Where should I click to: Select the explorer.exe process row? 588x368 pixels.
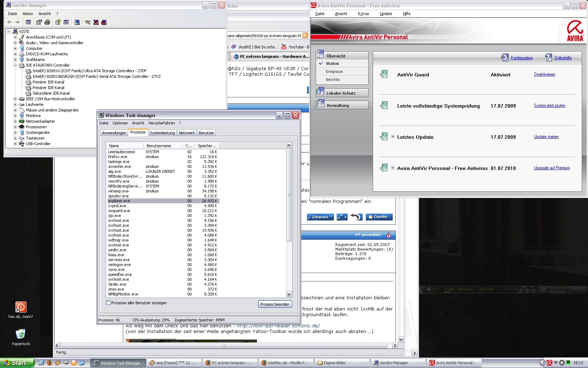pos(163,201)
